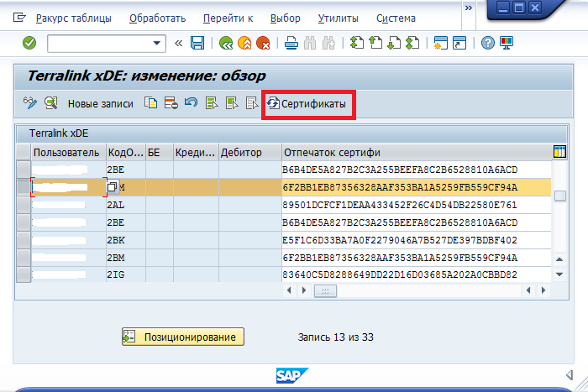Click the green Back arrow icon

point(225,43)
